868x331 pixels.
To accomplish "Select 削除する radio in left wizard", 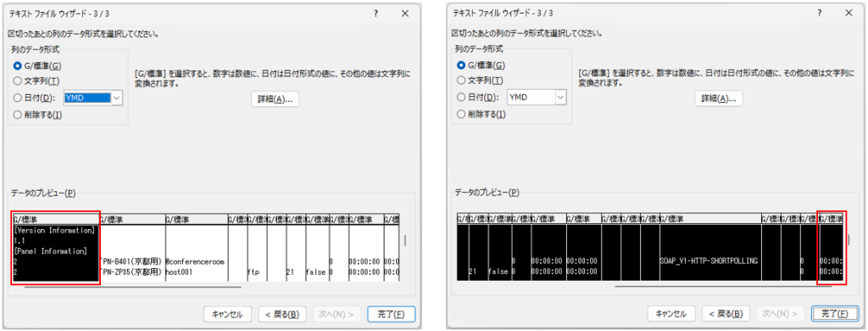I will pos(18,115).
